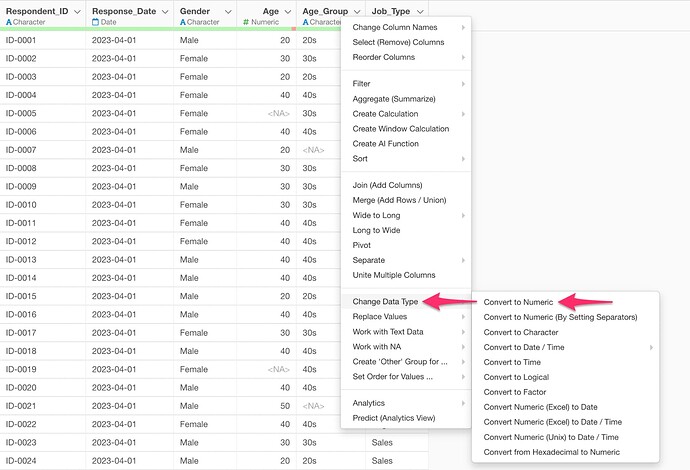Open the Job_Type column dropdown arrow

click(x=420, y=11)
